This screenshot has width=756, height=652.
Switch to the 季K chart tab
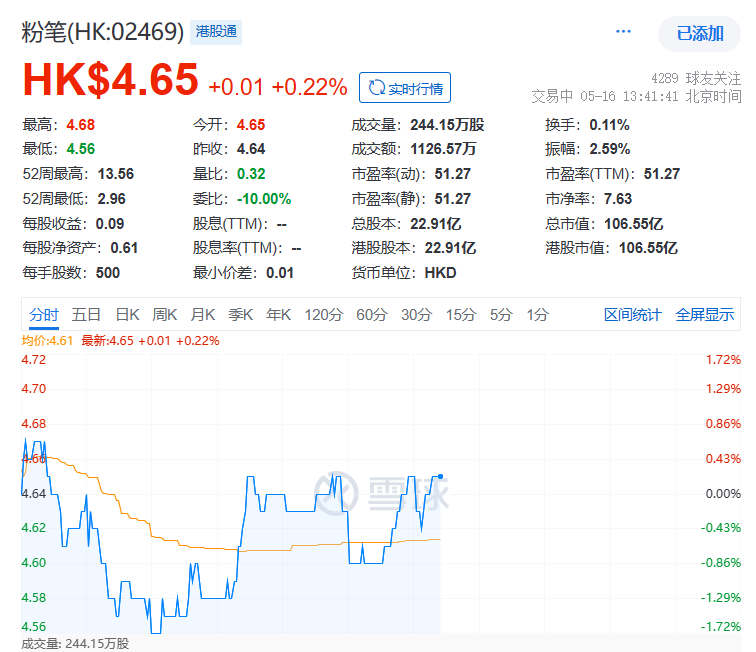(241, 315)
